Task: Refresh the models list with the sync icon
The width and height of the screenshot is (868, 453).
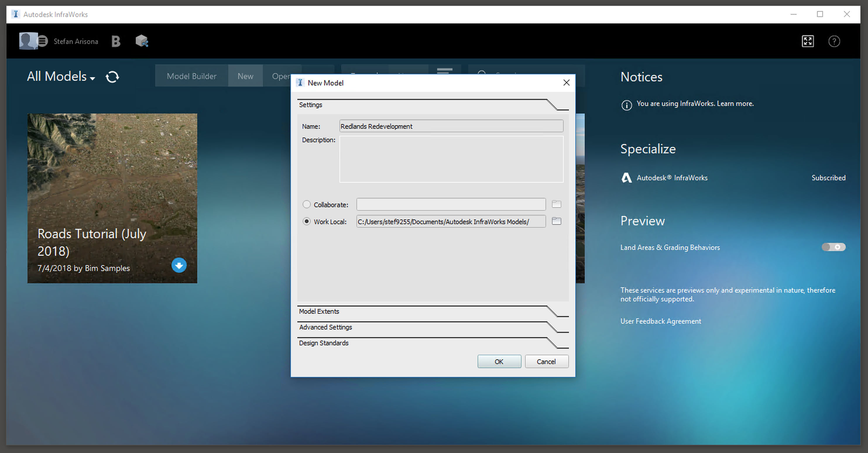Action: point(112,77)
